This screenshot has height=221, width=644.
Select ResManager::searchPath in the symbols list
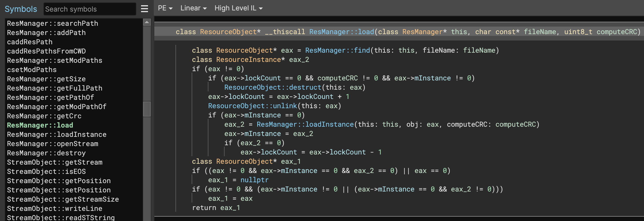tap(53, 23)
